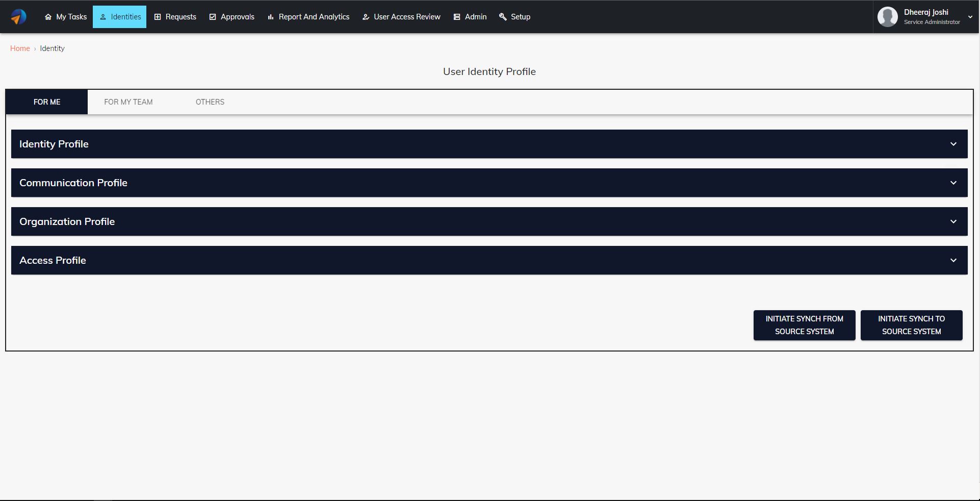Switch to the OTHERS tab
Image resolution: width=980 pixels, height=501 pixels.
point(210,102)
